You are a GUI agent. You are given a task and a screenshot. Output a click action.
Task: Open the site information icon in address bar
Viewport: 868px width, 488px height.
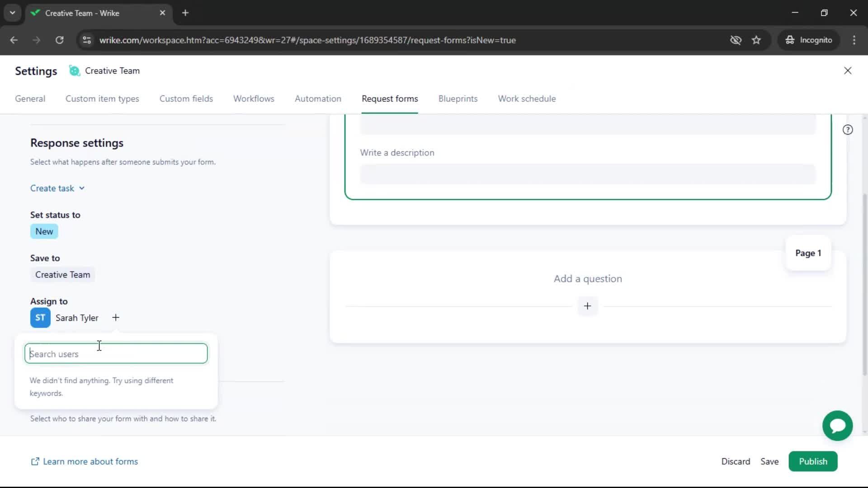coord(87,40)
